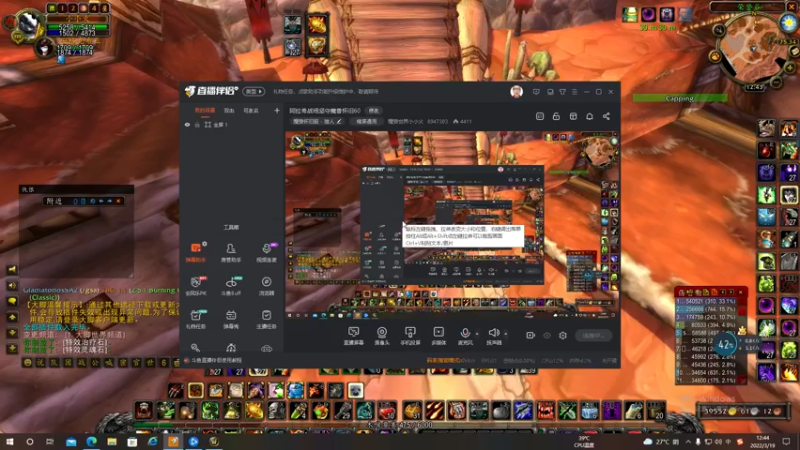The image size is (800, 450).
Task: Click the game minimap
Action: (x=753, y=49)
